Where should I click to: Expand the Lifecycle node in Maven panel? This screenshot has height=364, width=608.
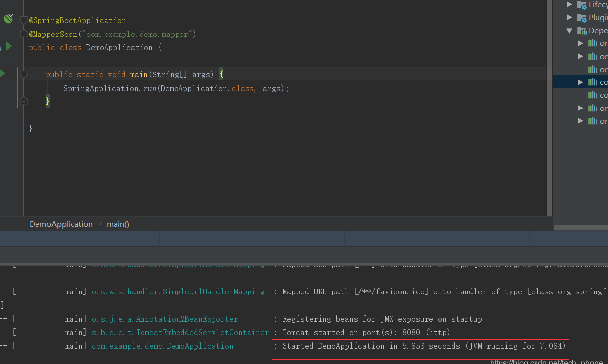pyautogui.click(x=570, y=4)
